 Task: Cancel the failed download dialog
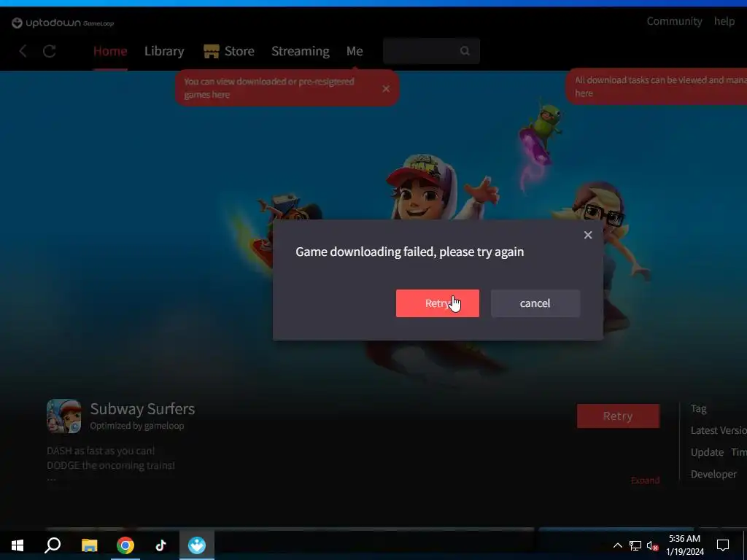[535, 303]
